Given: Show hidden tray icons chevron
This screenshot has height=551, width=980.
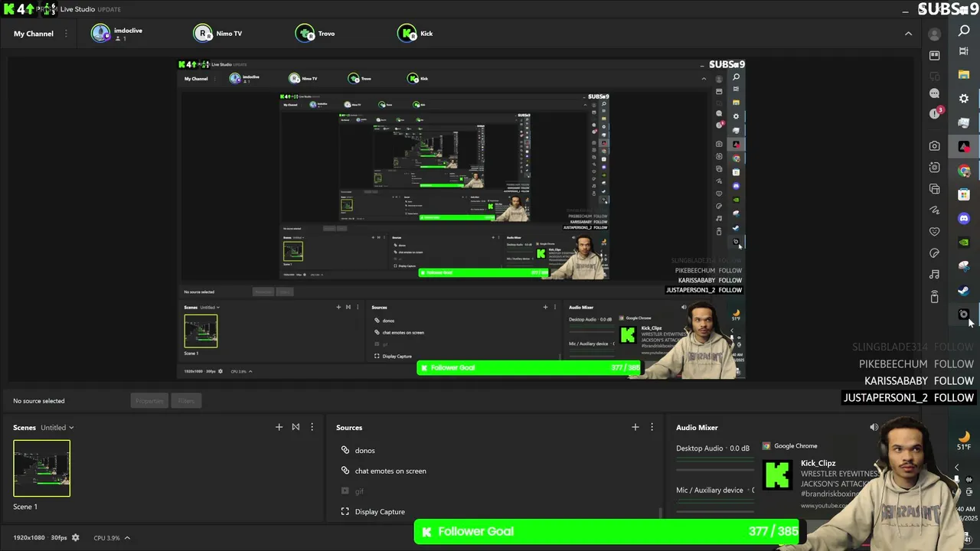Looking at the screenshot, I should [x=956, y=468].
